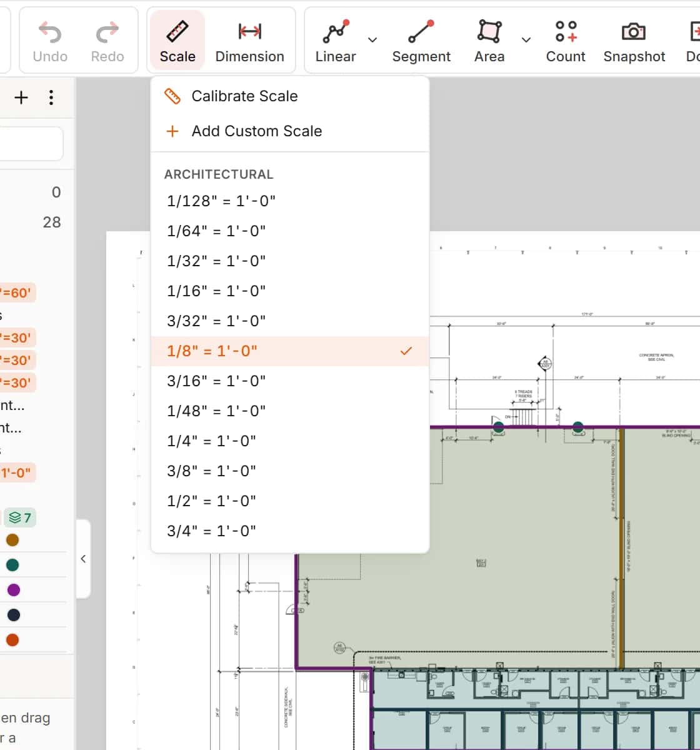Select 1/48" = 1'-0" scale

click(290, 411)
